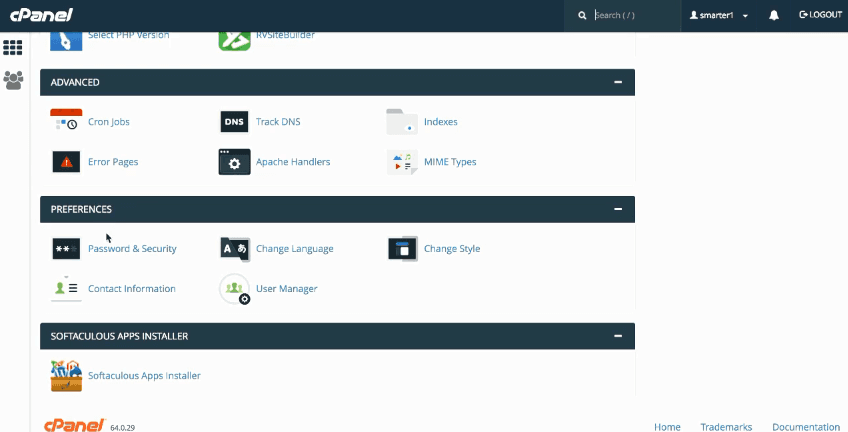Open the Select PHP Version icon
848x432 pixels.
(66, 41)
